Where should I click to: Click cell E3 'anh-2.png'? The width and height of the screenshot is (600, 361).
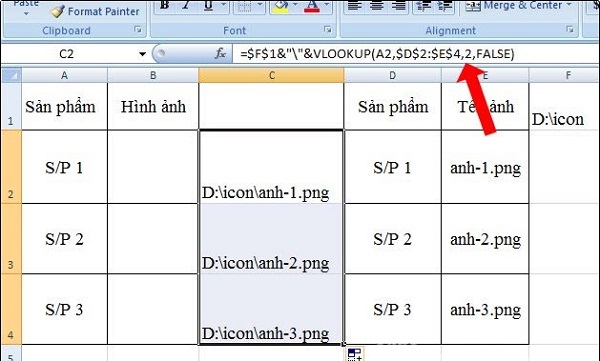(x=485, y=238)
